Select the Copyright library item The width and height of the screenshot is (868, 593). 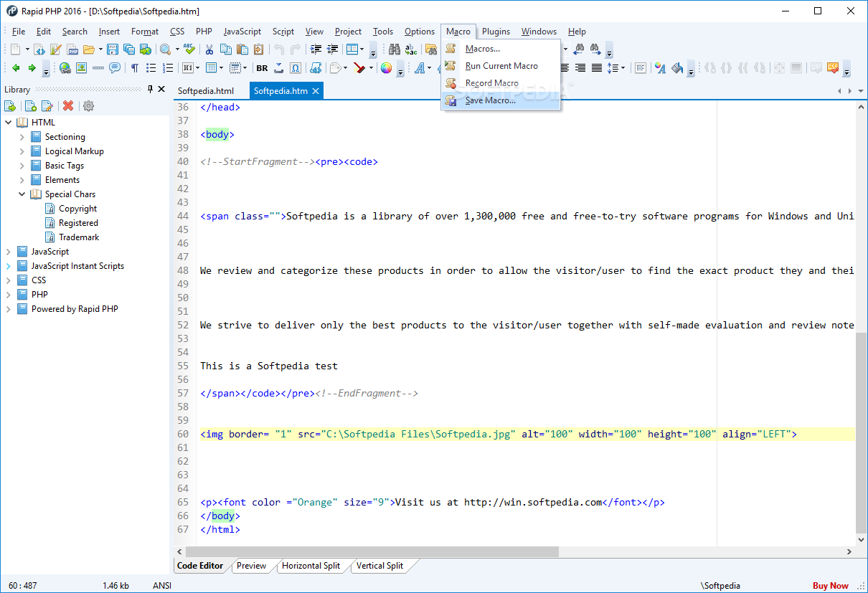pos(77,209)
